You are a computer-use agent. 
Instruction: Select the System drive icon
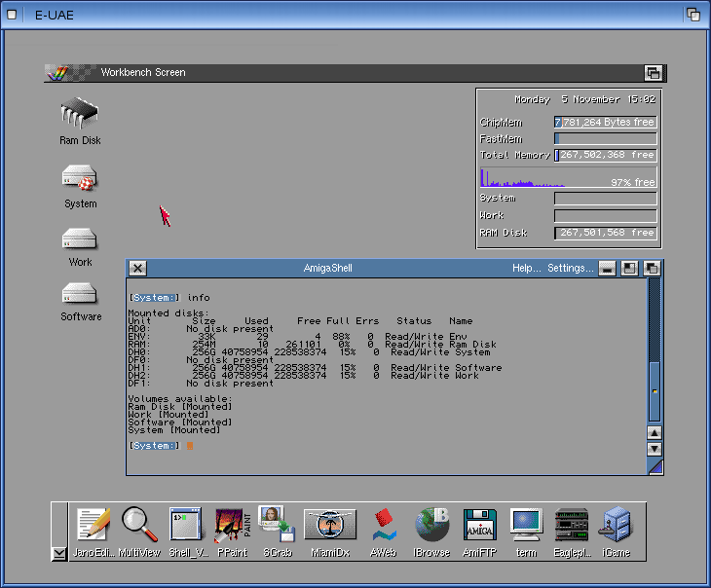click(x=80, y=178)
